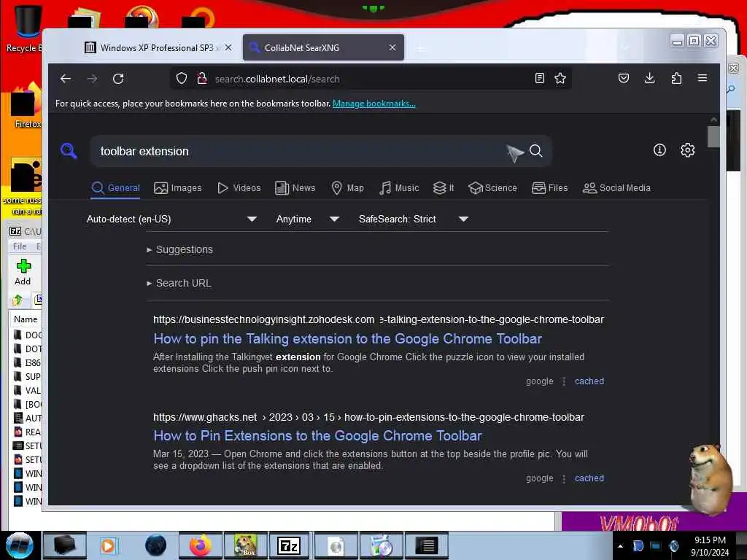Open the SafeSearch Strict dropdown
Image resolution: width=747 pixels, height=560 pixels.
click(413, 219)
